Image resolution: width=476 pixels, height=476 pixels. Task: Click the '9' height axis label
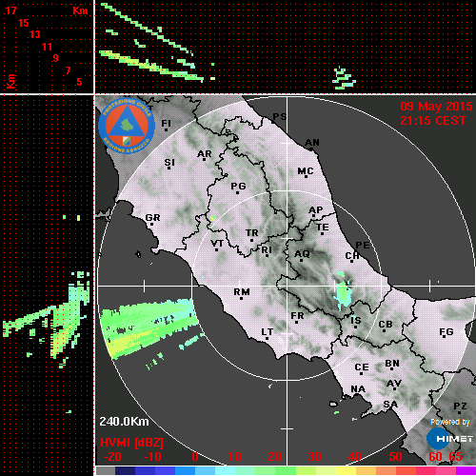tap(55, 58)
